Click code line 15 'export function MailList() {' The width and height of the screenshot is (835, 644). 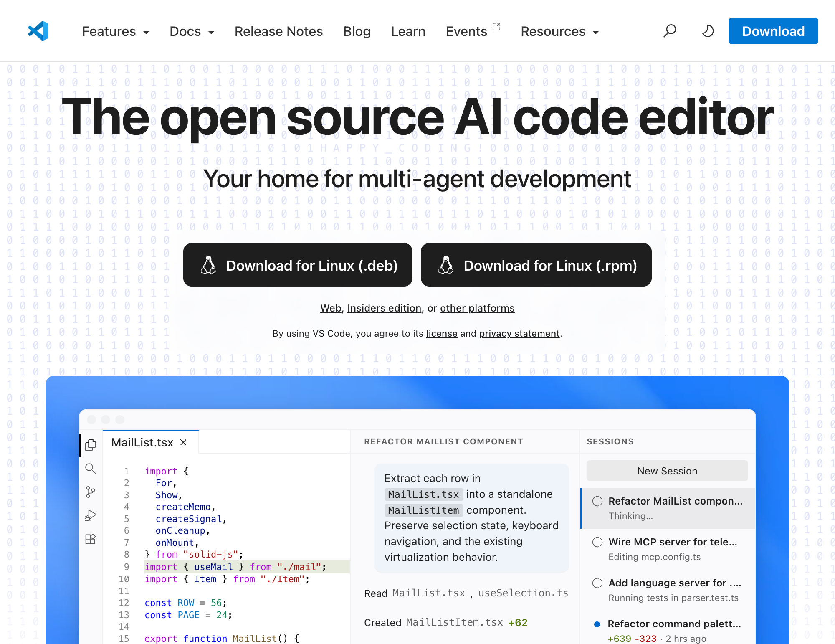click(x=222, y=639)
